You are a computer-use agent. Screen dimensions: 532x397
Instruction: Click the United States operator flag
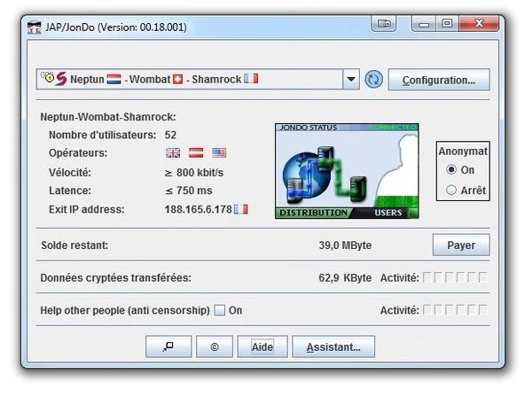coord(219,153)
